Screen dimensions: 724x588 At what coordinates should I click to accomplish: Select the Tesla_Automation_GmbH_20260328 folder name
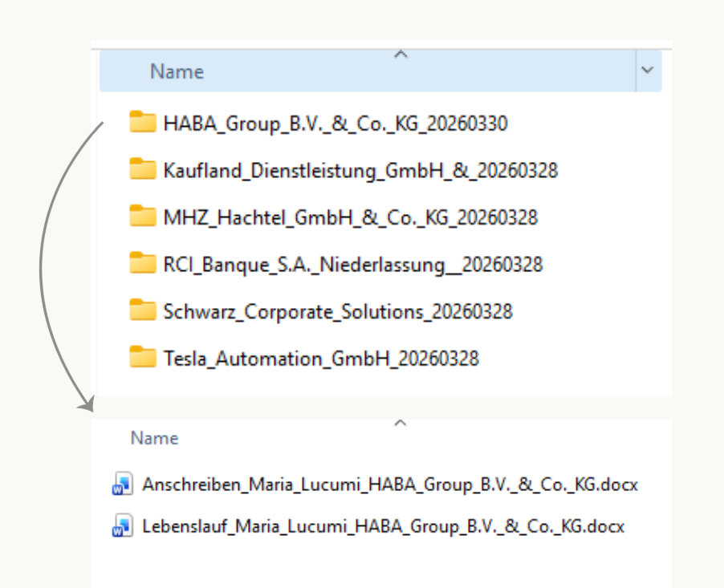[x=320, y=359]
